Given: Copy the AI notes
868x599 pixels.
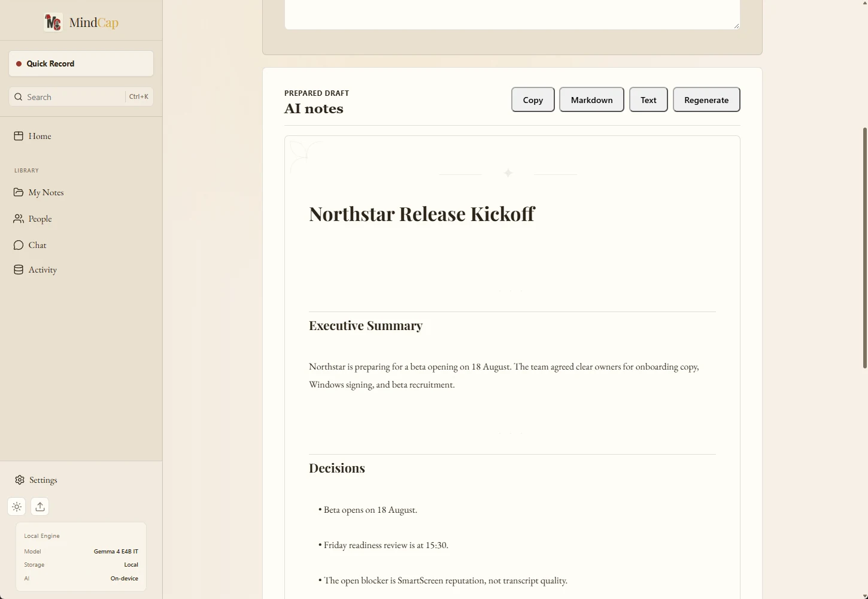Looking at the screenshot, I should tap(533, 99).
